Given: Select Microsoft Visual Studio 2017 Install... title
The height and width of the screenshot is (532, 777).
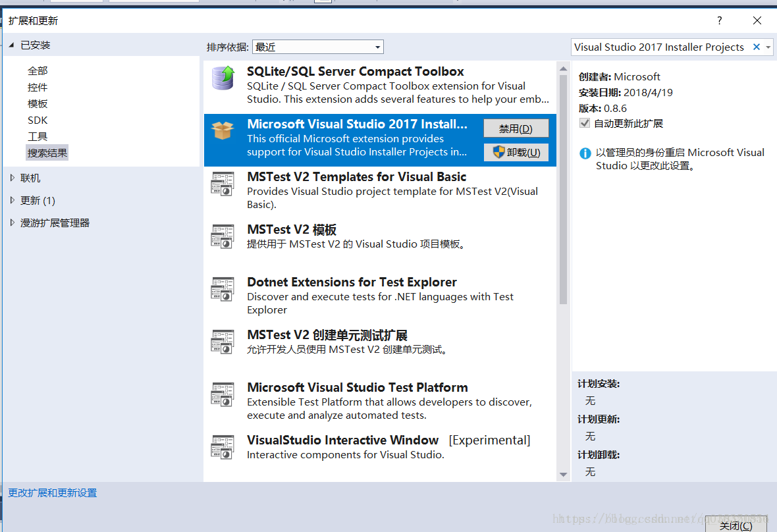Looking at the screenshot, I should 357,124.
